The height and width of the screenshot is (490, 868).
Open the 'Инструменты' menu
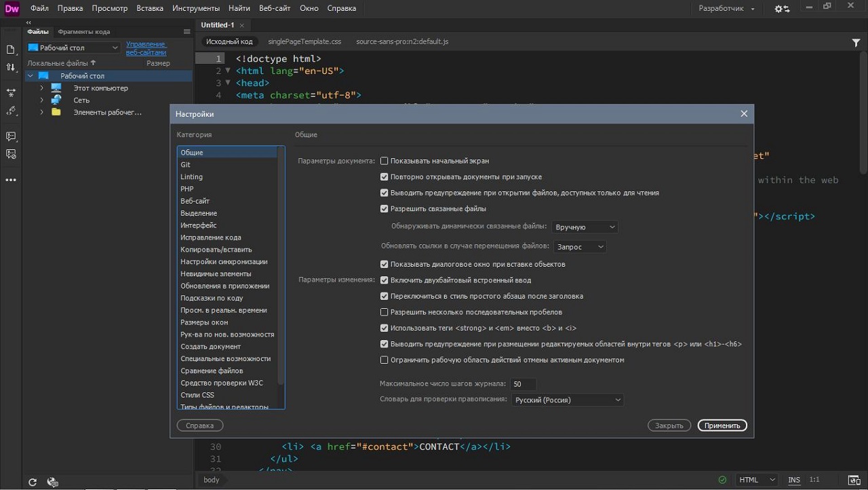(195, 8)
